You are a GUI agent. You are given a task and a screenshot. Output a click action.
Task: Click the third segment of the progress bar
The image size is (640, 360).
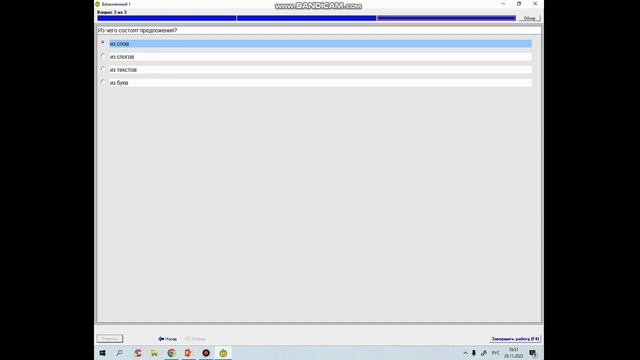pos(447,18)
